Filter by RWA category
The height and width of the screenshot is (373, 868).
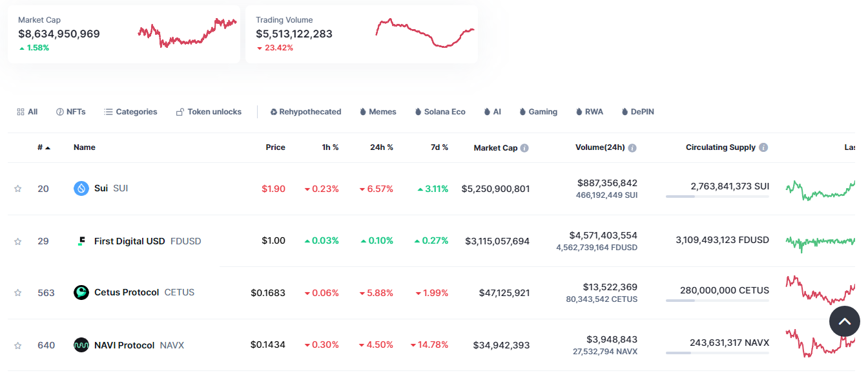(x=589, y=112)
